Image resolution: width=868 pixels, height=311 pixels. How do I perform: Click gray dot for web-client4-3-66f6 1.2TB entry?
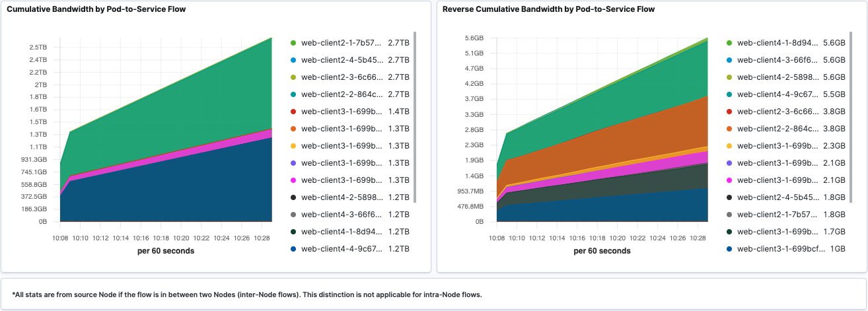click(293, 215)
